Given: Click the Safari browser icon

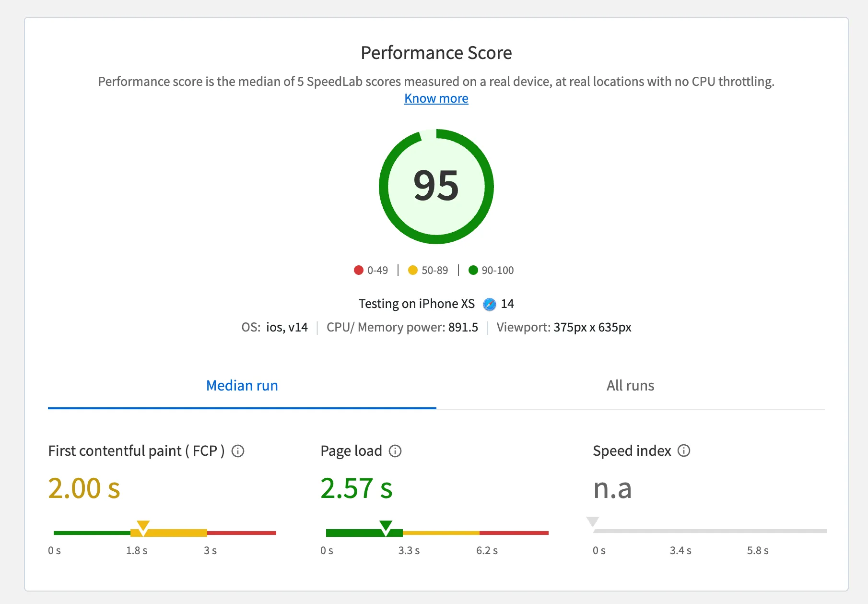Looking at the screenshot, I should click(489, 304).
